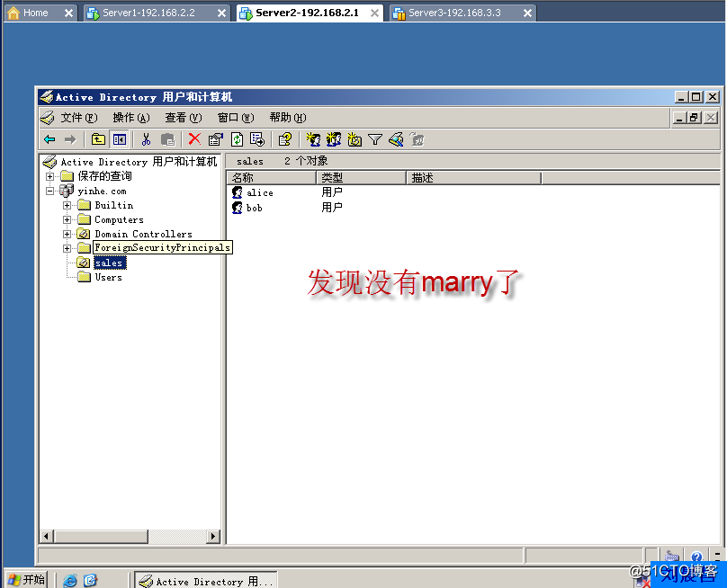Select the Domain Controllers OU

point(143,234)
